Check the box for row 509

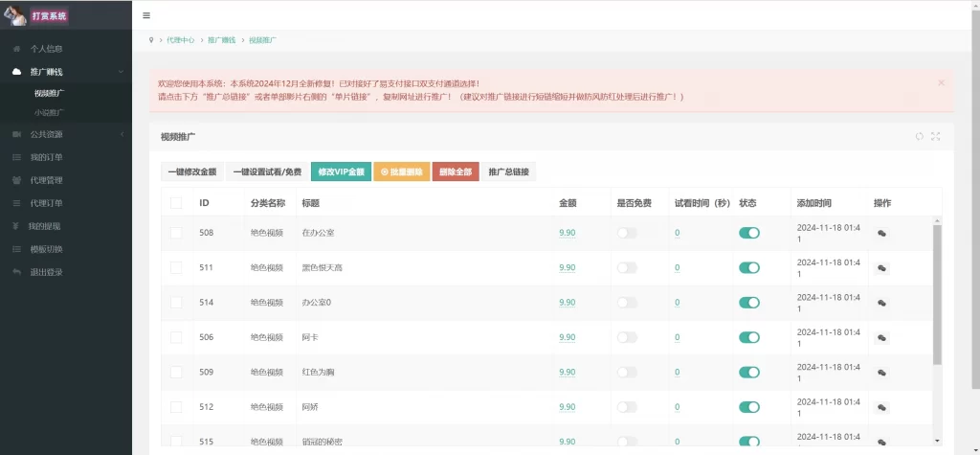click(x=176, y=373)
